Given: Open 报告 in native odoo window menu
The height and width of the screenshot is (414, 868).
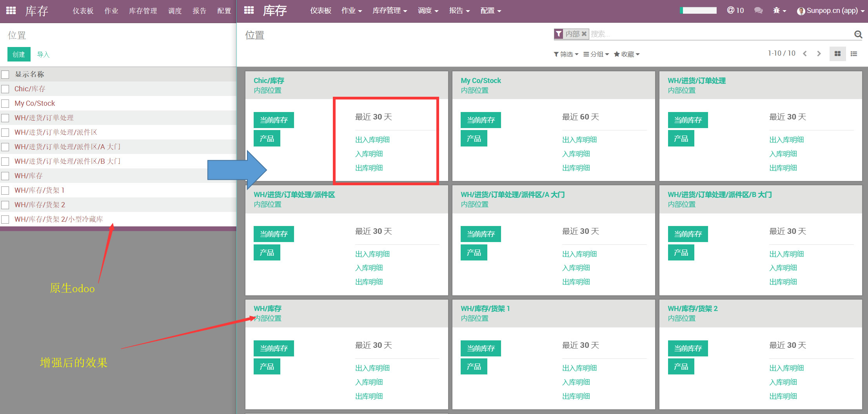Looking at the screenshot, I should click(199, 11).
